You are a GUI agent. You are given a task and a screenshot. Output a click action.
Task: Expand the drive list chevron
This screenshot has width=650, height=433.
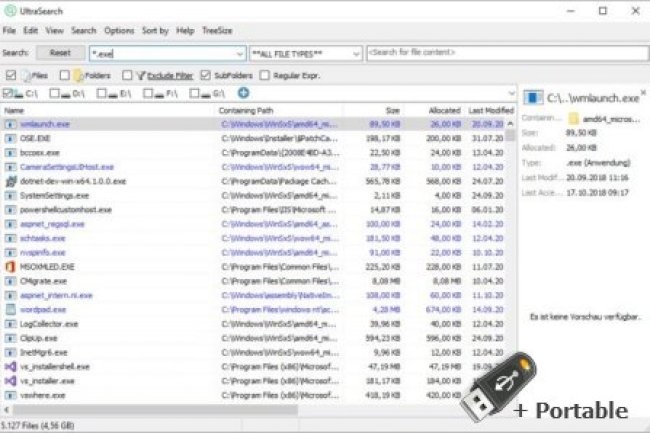512,93
